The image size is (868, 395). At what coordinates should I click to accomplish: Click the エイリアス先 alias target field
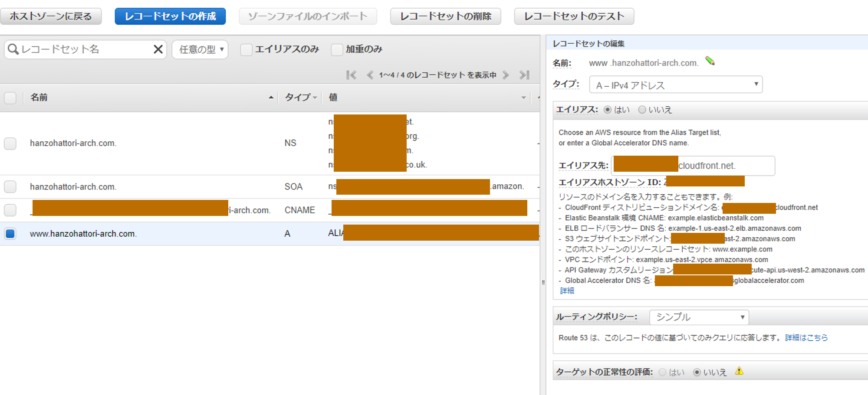(693, 166)
